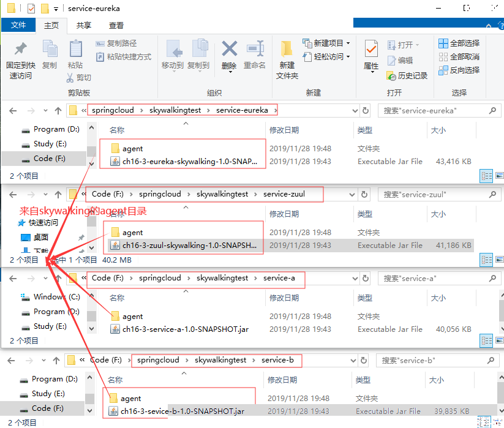The width and height of the screenshot is (504, 428).
Task: Click the 搜索"service-zuul" search box
Action: [x=440, y=195]
